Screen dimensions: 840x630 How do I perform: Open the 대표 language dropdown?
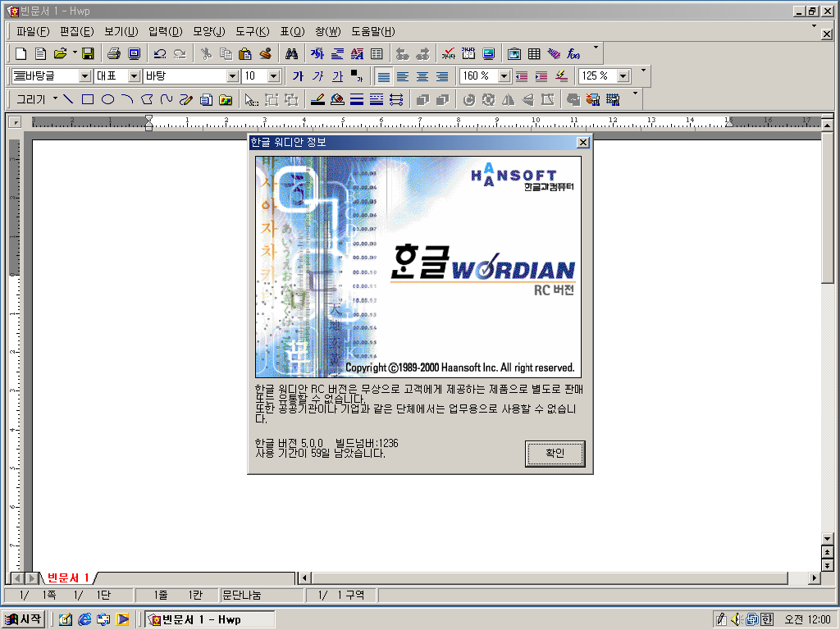click(134, 76)
